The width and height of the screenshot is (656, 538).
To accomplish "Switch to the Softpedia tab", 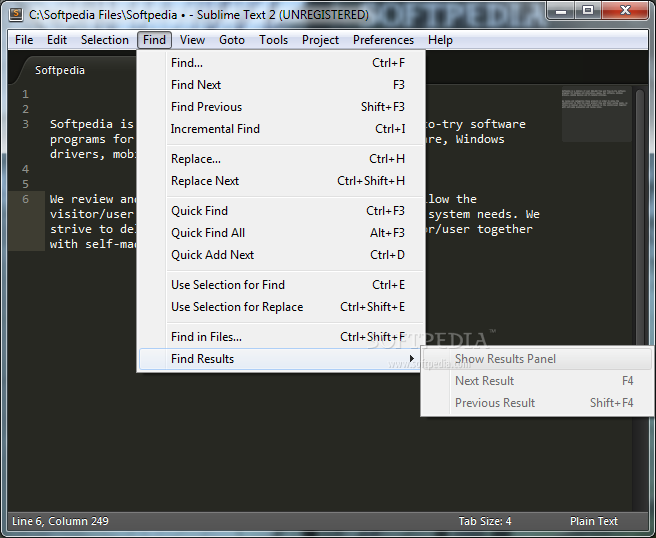I will point(60,70).
